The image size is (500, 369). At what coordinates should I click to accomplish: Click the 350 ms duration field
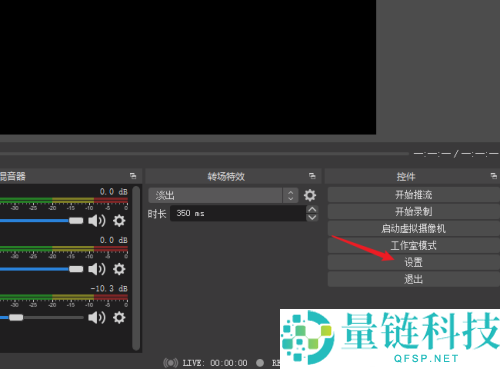(x=238, y=213)
